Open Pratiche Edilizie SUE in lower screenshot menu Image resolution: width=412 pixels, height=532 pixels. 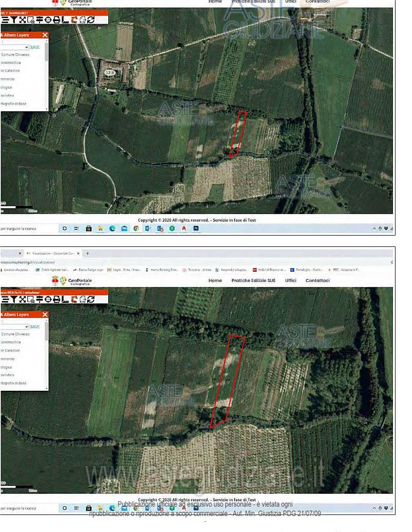253,280
